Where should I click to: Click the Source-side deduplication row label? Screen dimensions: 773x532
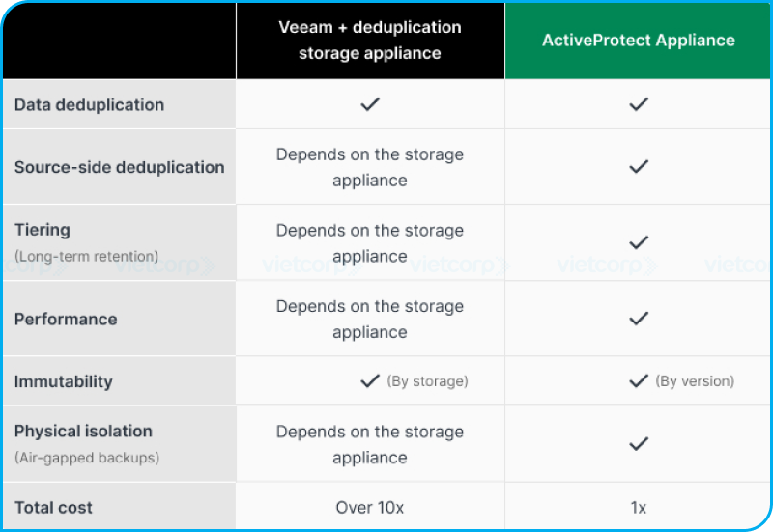click(x=119, y=167)
